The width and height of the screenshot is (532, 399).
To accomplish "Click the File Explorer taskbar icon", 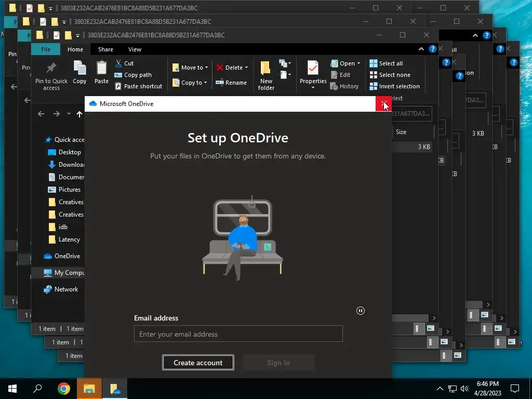I will 89,389.
